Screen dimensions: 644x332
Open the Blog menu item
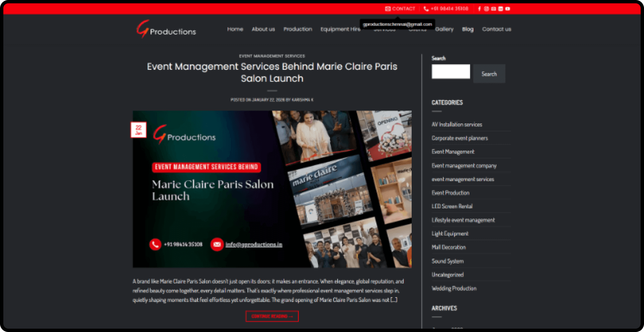tap(467, 29)
